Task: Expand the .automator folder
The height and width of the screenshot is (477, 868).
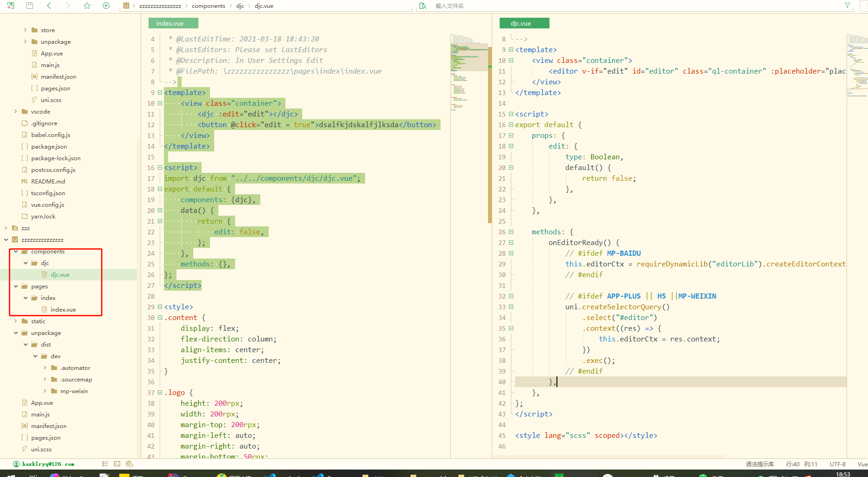Action: pos(45,368)
